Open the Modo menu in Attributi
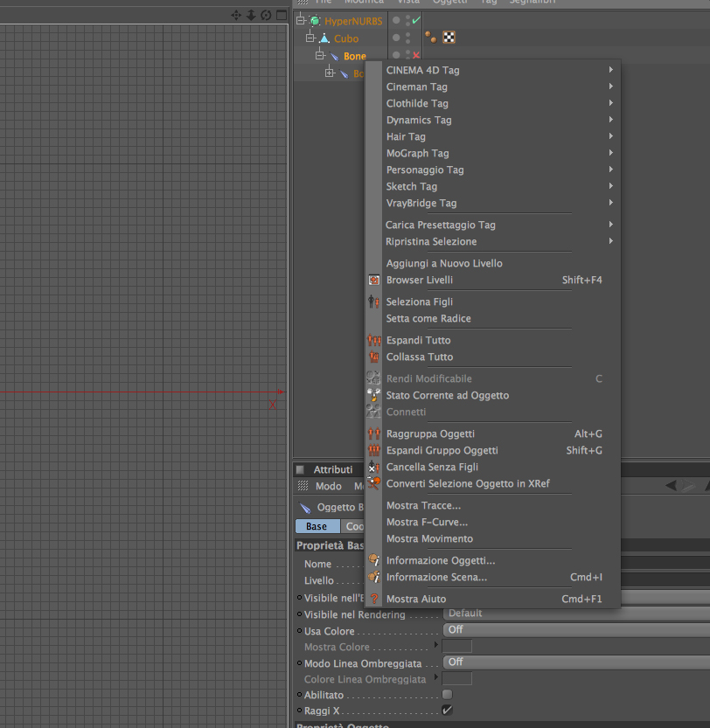This screenshot has width=710, height=728. 329,486
